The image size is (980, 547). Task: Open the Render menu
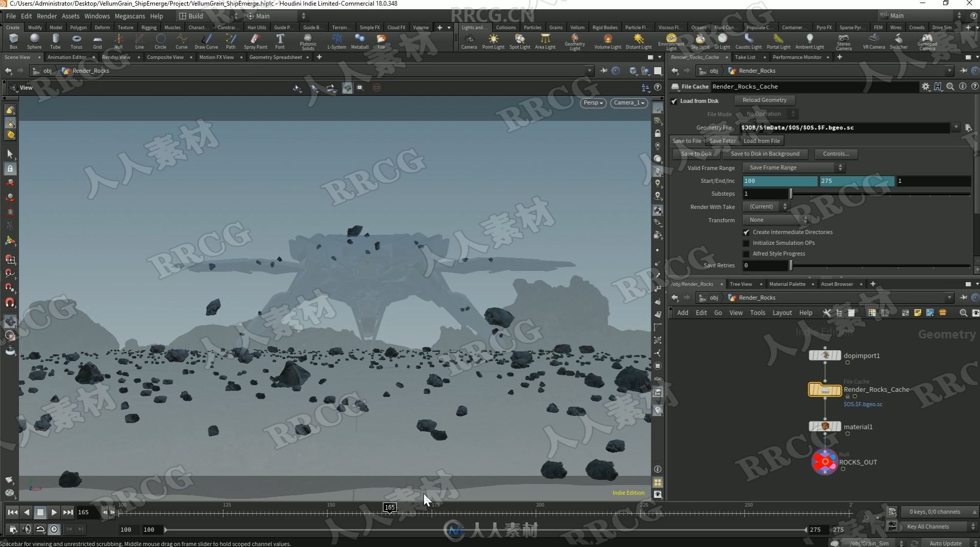[x=47, y=16]
